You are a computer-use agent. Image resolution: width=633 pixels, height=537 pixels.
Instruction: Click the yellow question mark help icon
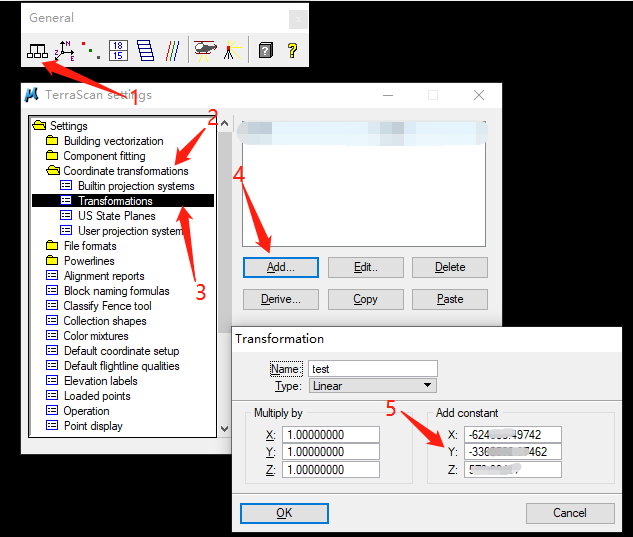[x=293, y=51]
